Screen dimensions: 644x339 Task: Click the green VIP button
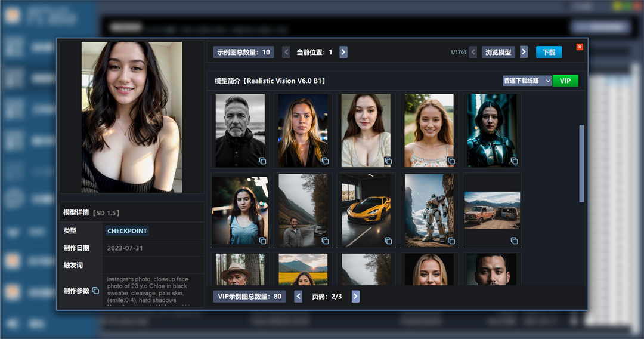565,81
